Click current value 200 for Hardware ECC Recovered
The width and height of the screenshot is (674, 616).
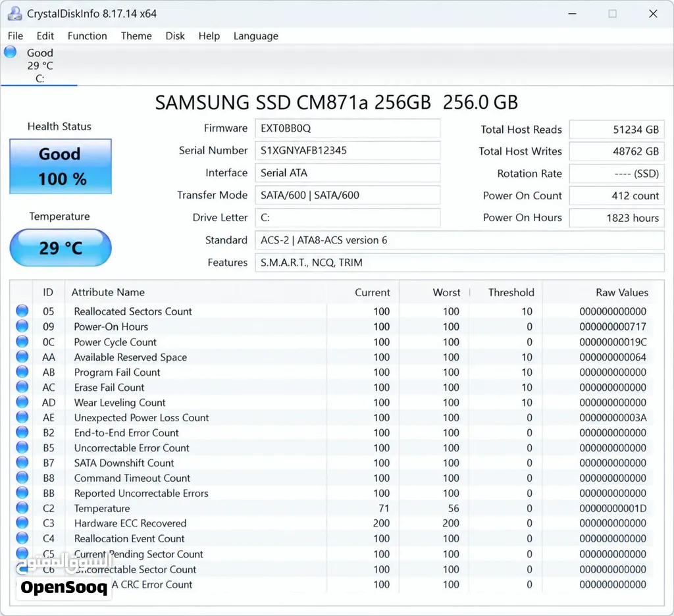pos(381,524)
